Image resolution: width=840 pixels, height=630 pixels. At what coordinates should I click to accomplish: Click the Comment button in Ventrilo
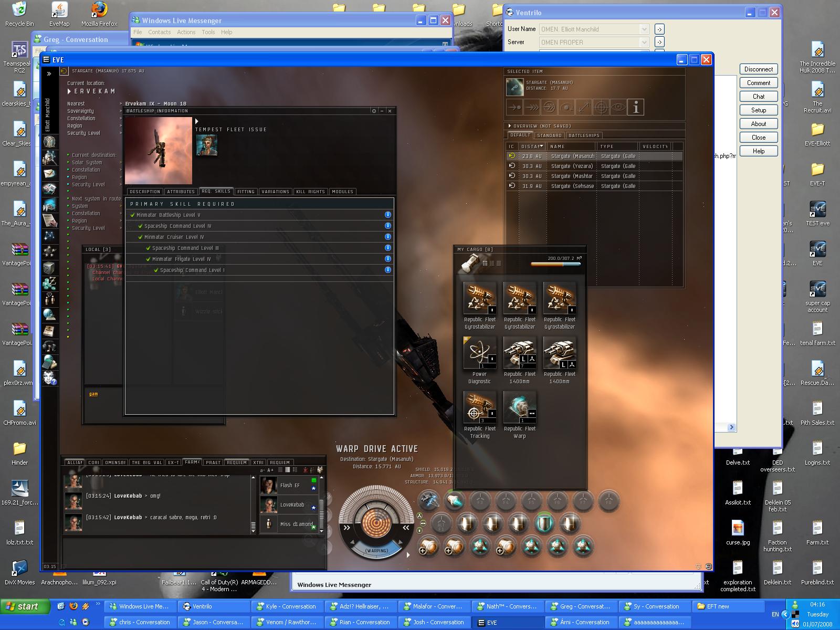[759, 83]
